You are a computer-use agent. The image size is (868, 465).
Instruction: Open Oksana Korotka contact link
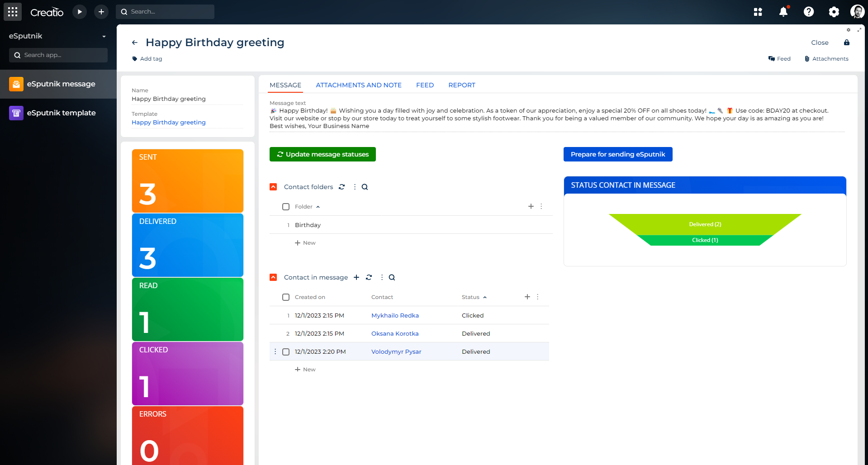tap(395, 333)
